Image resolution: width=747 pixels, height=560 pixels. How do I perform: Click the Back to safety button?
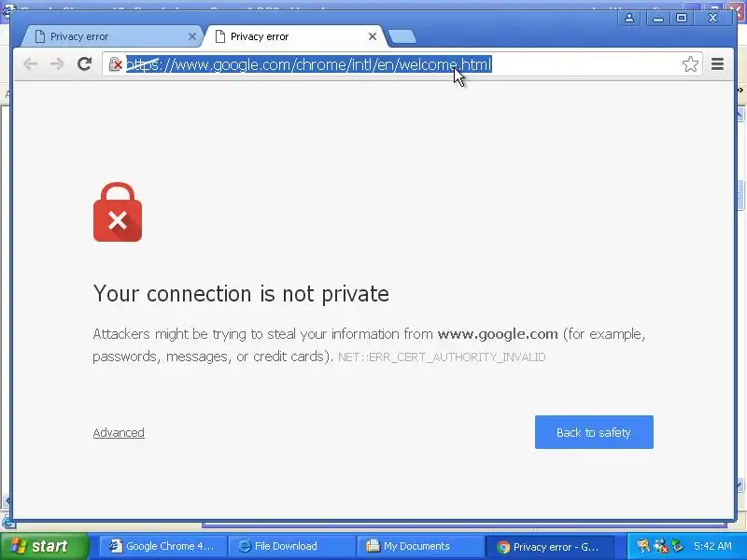pyautogui.click(x=594, y=432)
